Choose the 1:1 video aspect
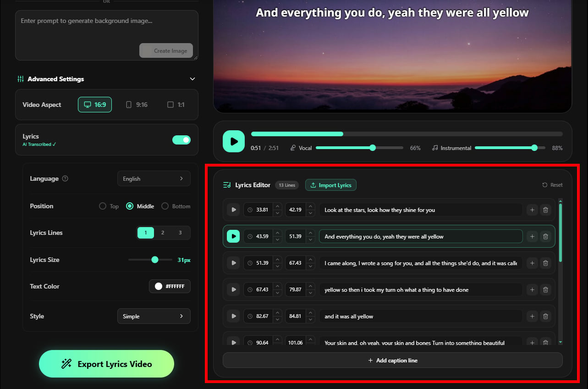588x389 pixels. tap(176, 105)
